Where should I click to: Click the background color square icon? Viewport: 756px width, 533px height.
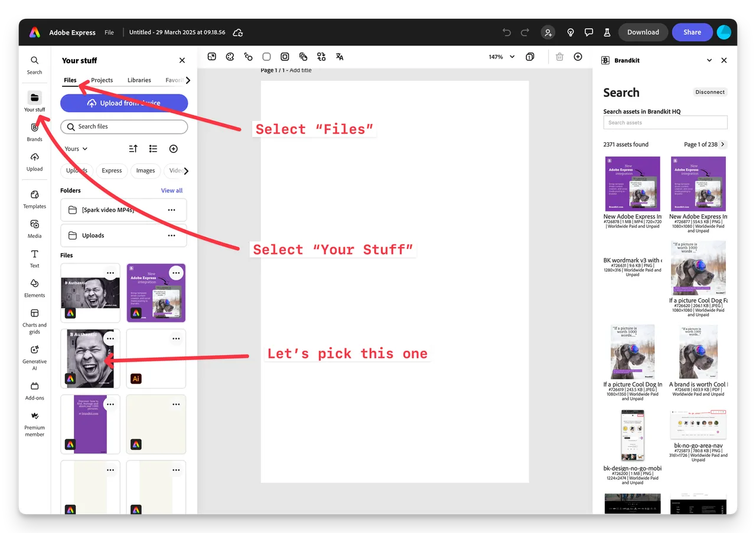pyautogui.click(x=266, y=57)
